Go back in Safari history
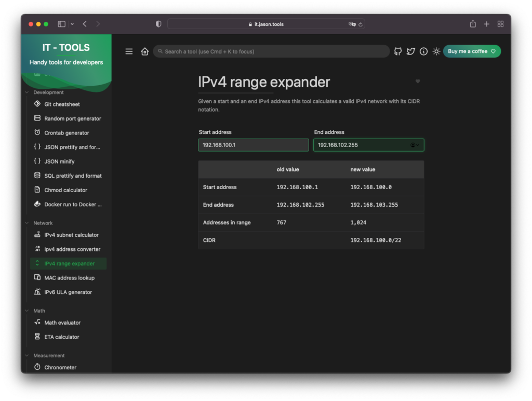Screen dimensions: 532x401 (85, 24)
